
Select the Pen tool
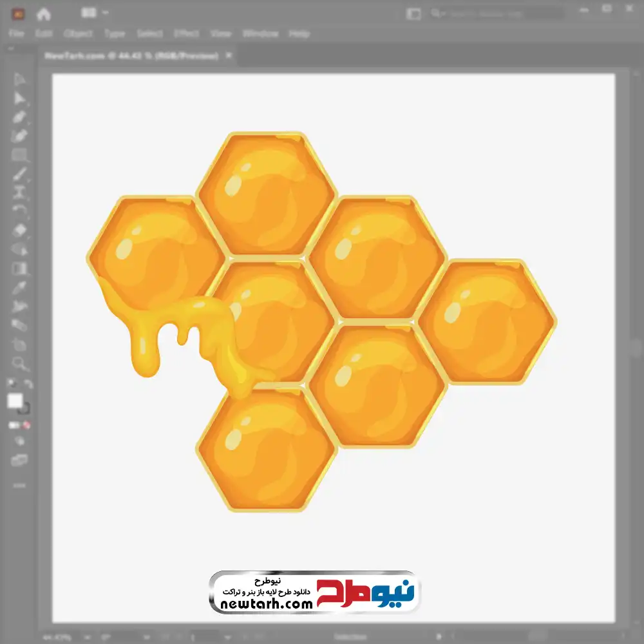click(20, 117)
